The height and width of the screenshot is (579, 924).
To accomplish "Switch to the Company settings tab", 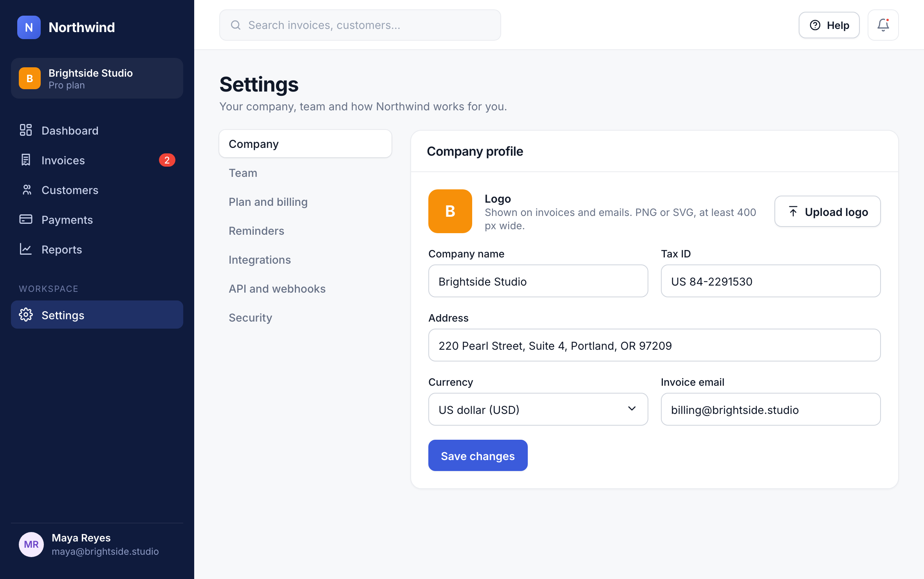I will point(305,144).
